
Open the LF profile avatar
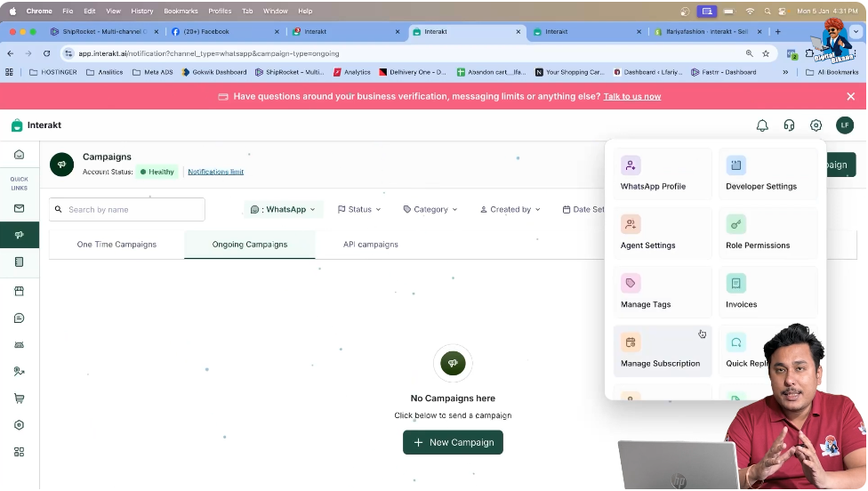tap(845, 125)
